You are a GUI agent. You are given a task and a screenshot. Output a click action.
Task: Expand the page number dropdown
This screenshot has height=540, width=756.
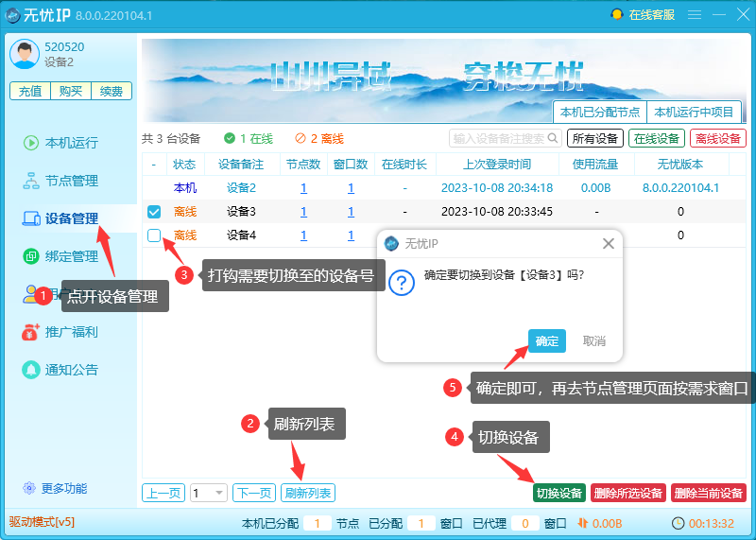220,493
